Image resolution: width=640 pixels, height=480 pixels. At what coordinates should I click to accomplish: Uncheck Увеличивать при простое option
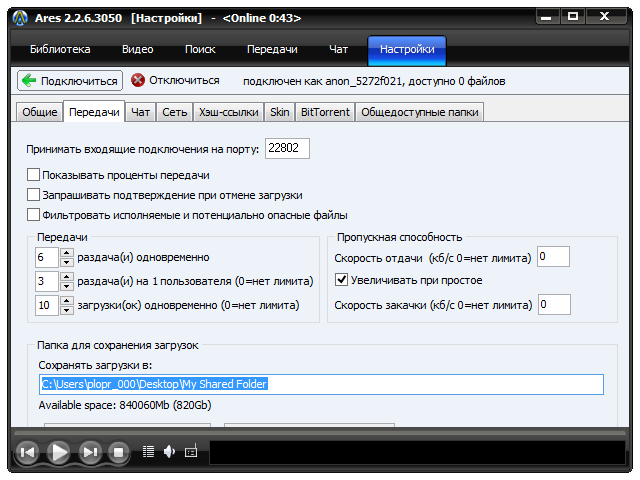point(341,280)
